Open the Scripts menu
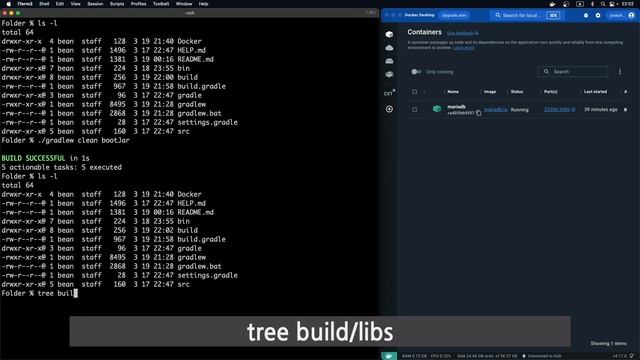The image size is (640, 360). (x=117, y=4)
